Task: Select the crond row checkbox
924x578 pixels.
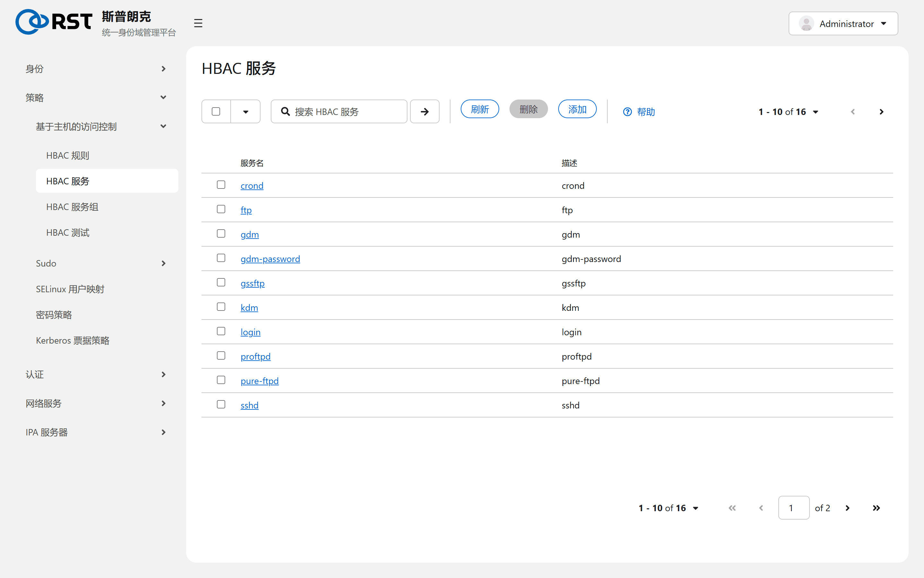Action: [221, 185]
